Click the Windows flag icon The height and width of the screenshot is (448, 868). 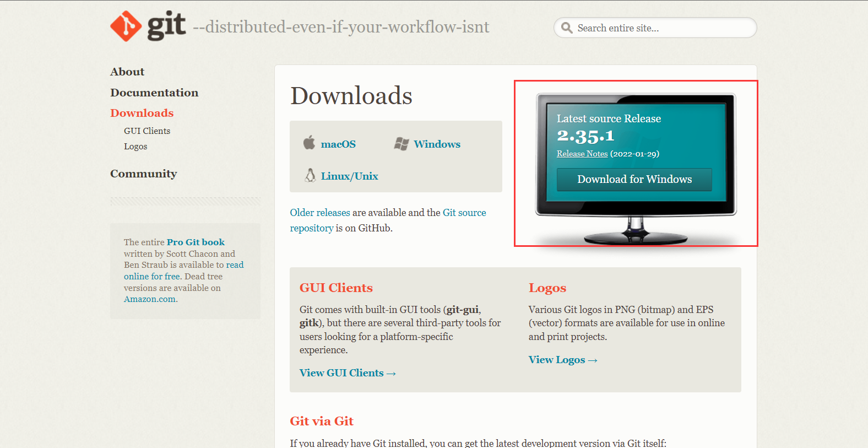pos(402,144)
